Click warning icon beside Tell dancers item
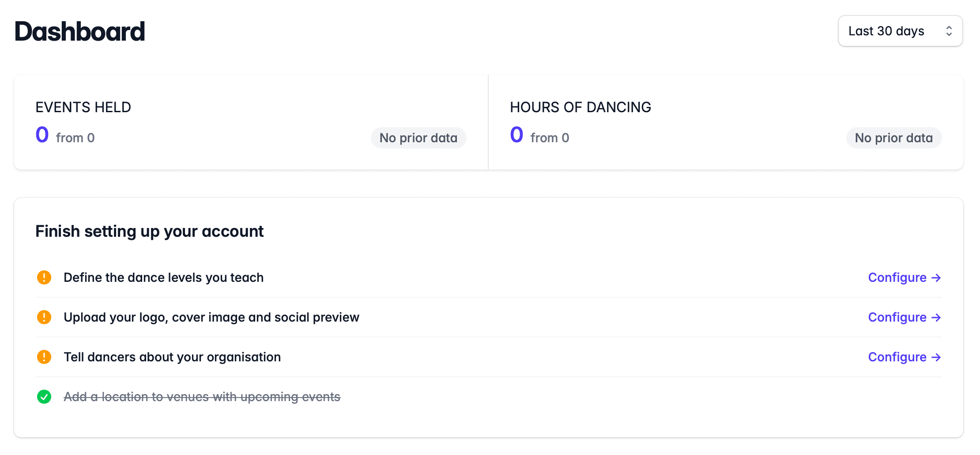 tap(44, 357)
